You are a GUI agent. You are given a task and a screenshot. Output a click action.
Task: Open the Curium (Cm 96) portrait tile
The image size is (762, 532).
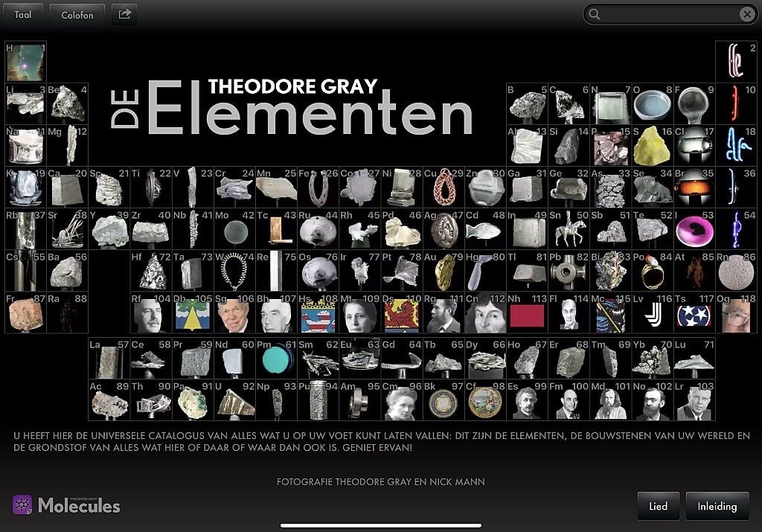pyautogui.click(x=402, y=400)
